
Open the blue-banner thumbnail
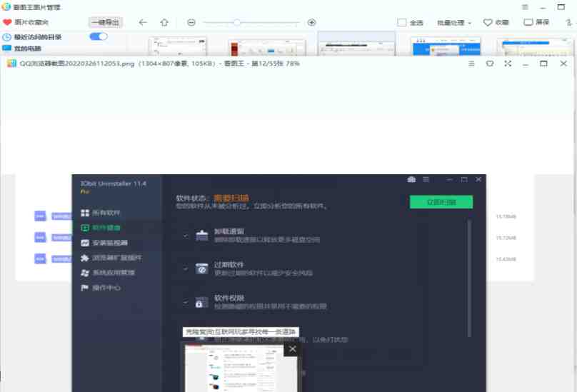[x=446, y=46]
